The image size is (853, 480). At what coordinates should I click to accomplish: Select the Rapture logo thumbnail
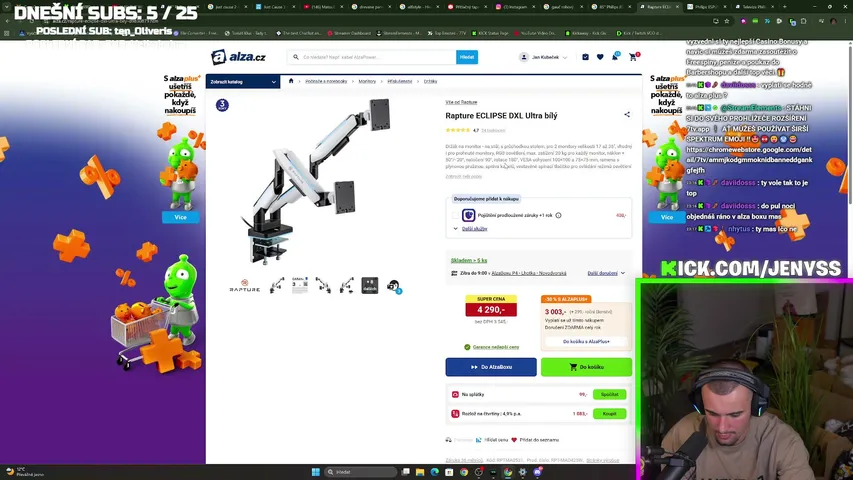pos(244,286)
